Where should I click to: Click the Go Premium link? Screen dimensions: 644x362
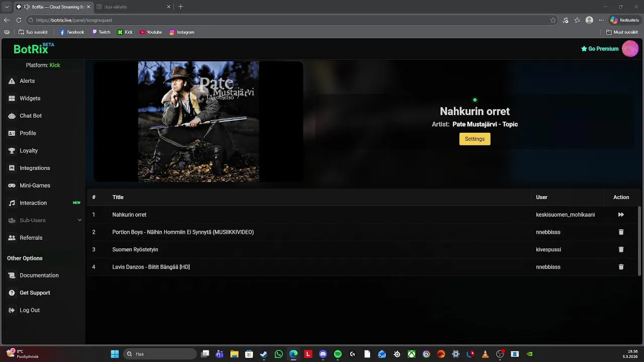click(x=600, y=49)
